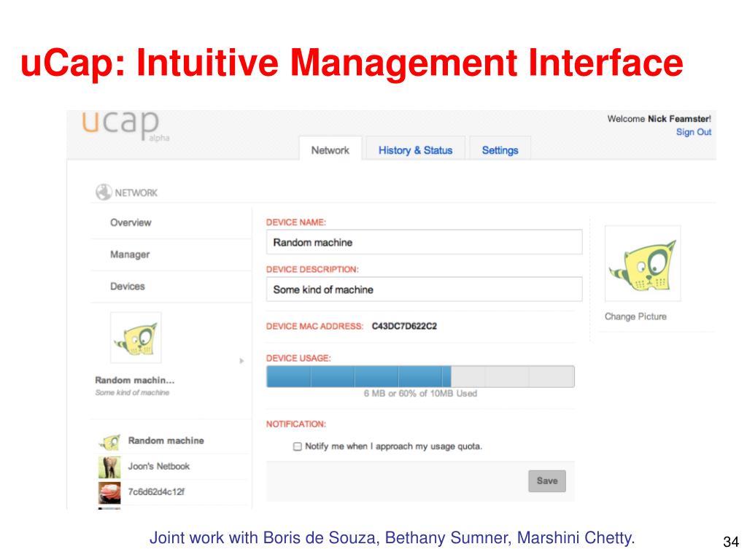Click the Sign Out link
The height and width of the screenshot is (560, 747).
pos(693,132)
